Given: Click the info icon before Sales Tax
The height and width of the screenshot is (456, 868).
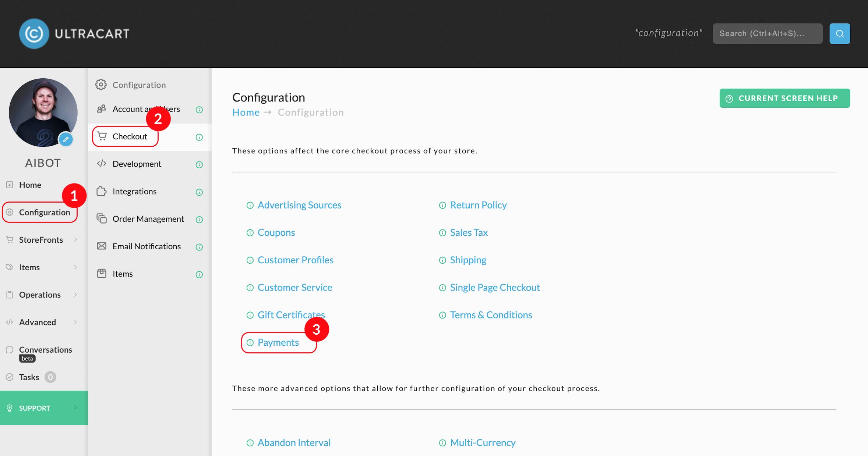Looking at the screenshot, I should pos(442,233).
